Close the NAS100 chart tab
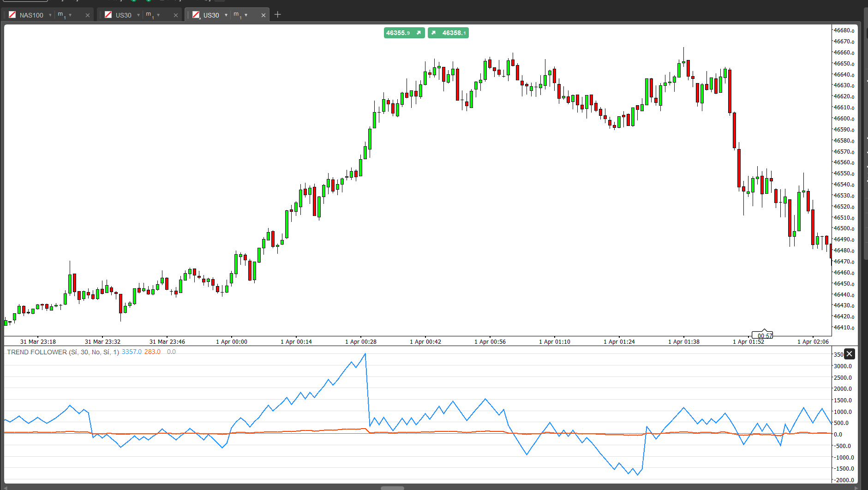The height and width of the screenshot is (490, 868). coord(87,15)
